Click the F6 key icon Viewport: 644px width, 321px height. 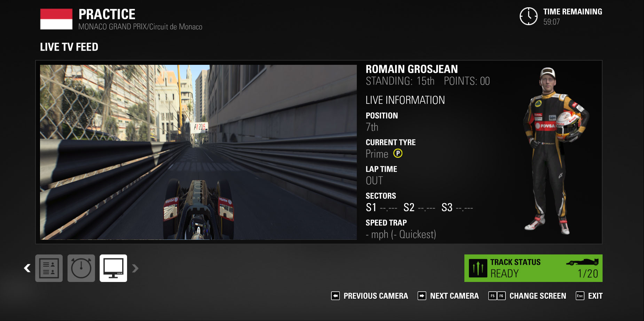point(501,296)
